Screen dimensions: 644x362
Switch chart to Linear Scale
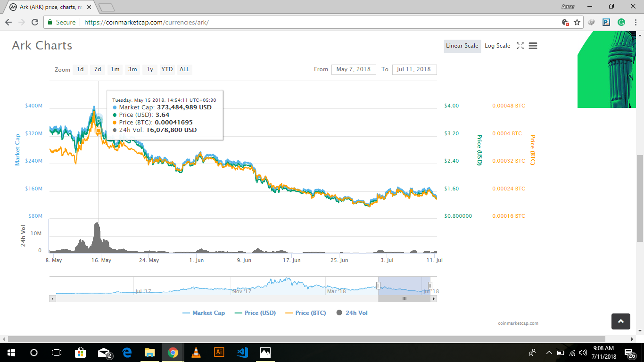tap(462, 46)
